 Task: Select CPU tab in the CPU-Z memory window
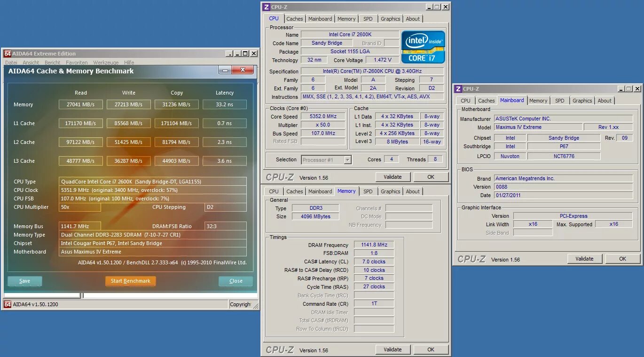tap(274, 191)
